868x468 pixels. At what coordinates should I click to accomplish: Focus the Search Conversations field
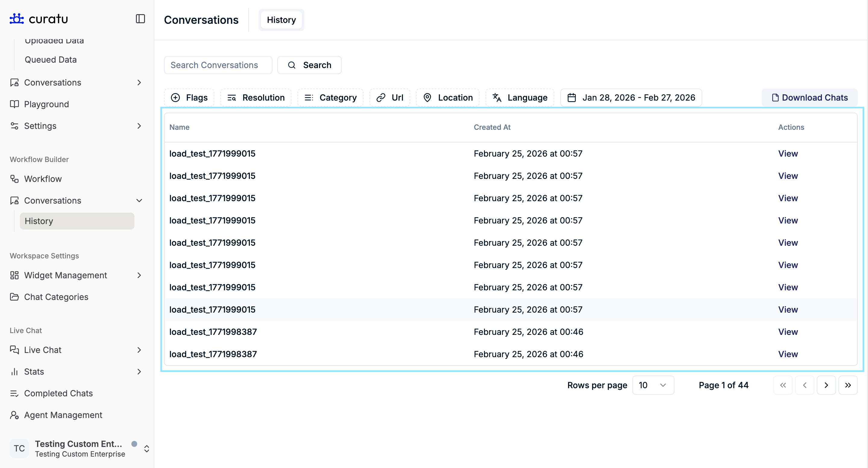[x=218, y=65]
